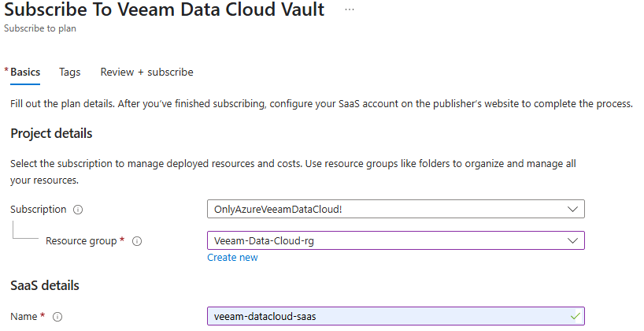Click the Name field info icon

[57, 317]
